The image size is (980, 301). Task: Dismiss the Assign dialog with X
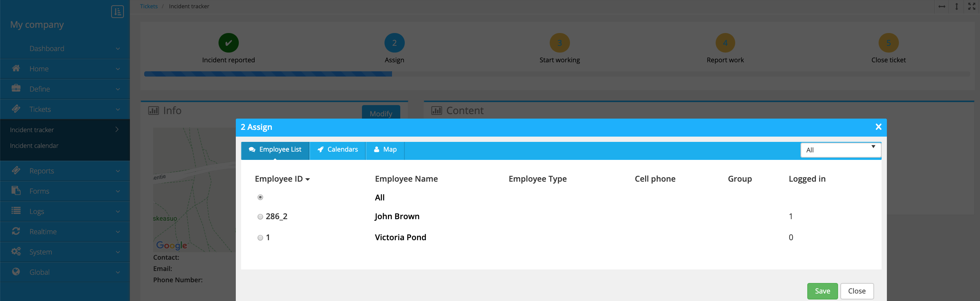tap(878, 127)
